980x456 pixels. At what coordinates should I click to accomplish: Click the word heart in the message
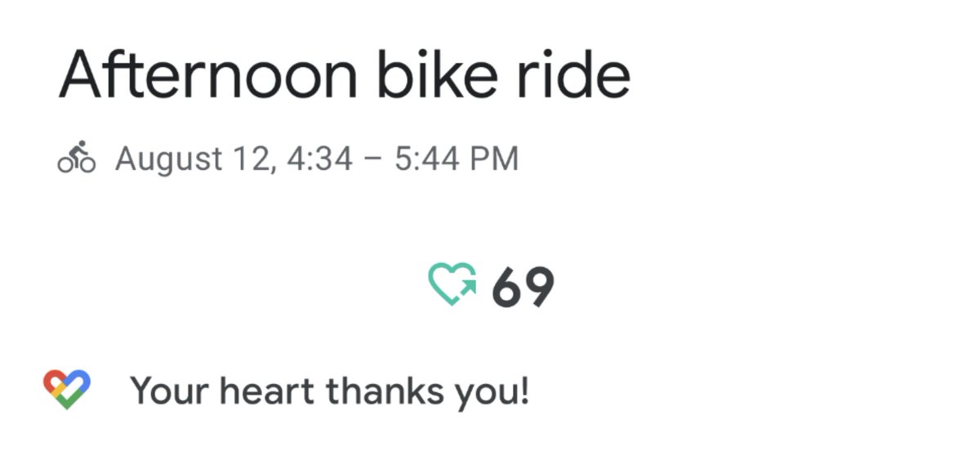pos(267,391)
